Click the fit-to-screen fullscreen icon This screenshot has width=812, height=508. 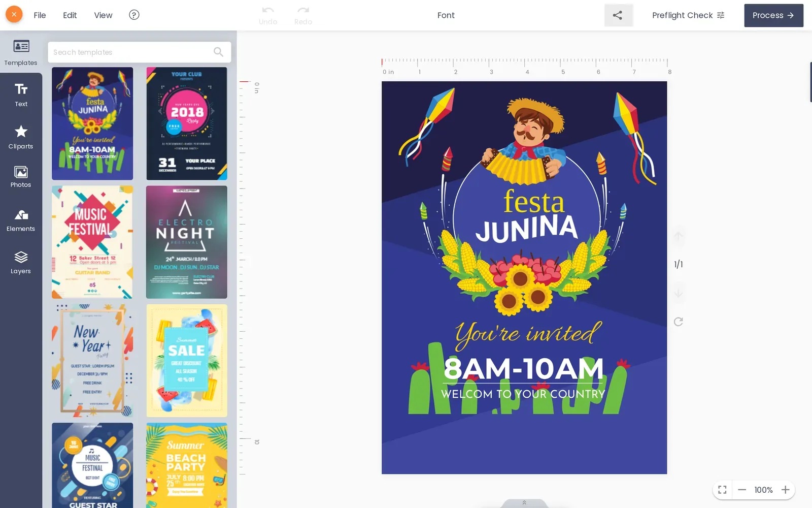[x=722, y=490]
